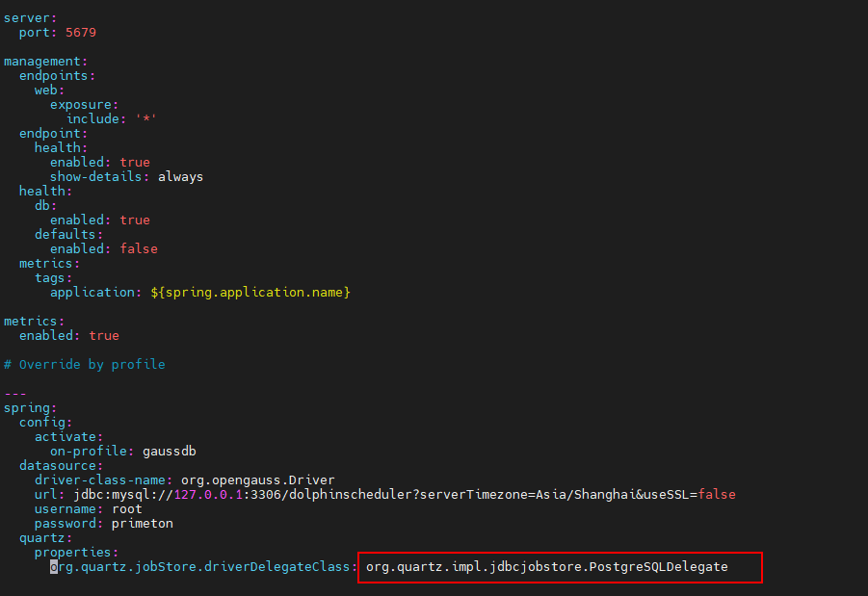
Task: Click the --- document separator line
Action: [x=15, y=394]
